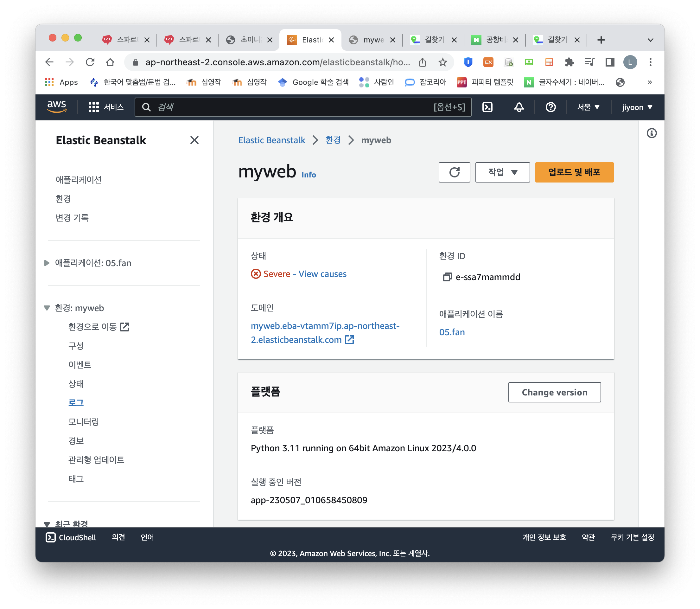Bookmark this page with the star icon

[x=442, y=62]
